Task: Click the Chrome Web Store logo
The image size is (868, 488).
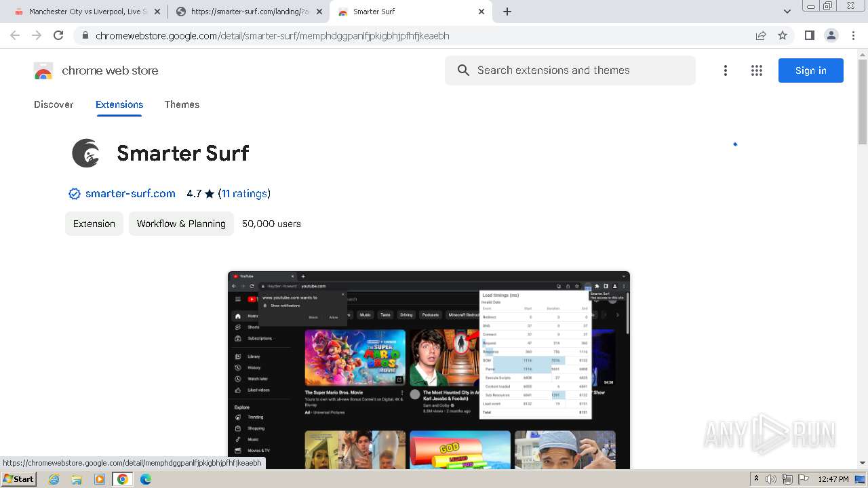Action: (x=43, y=70)
